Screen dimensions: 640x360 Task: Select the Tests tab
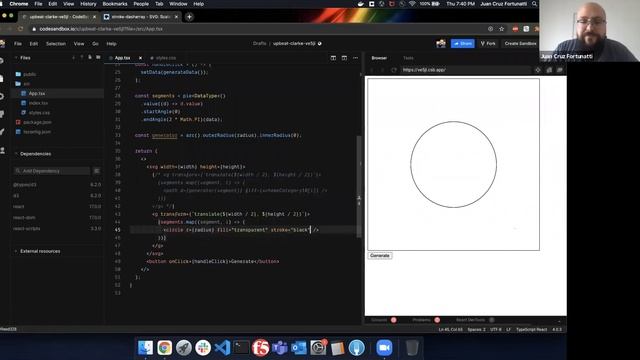click(408, 58)
